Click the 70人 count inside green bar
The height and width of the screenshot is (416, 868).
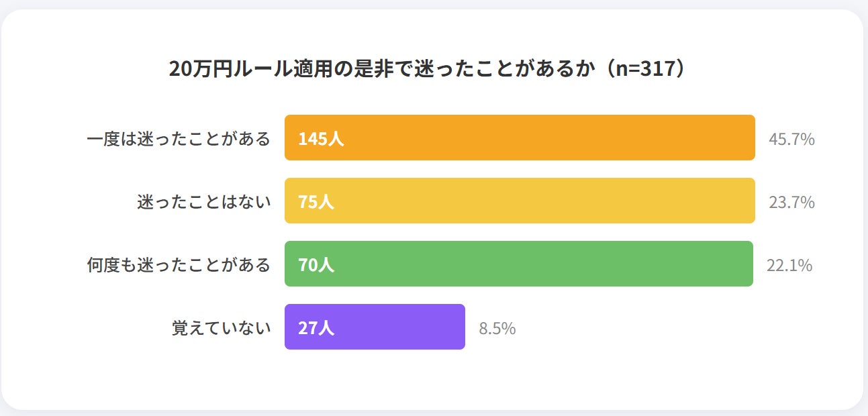[316, 265]
